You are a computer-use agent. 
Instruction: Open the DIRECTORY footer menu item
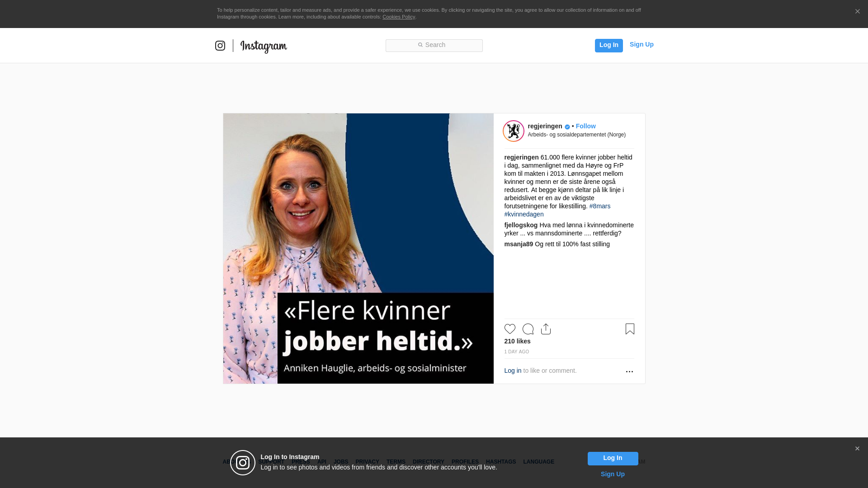tap(428, 462)
